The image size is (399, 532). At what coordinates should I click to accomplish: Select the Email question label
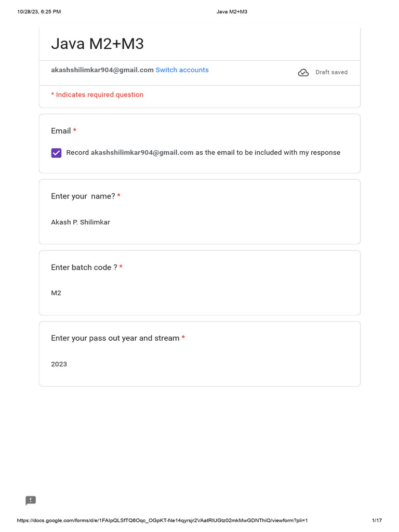[x=61, y=131]
